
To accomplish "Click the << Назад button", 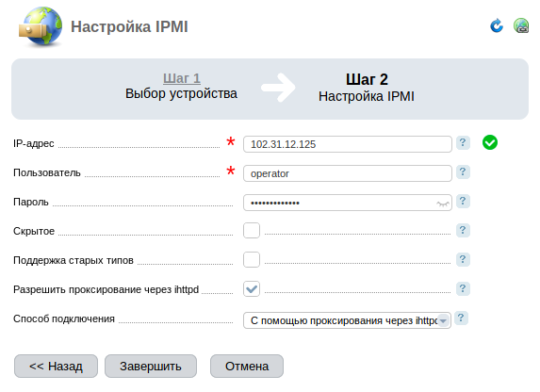I will [56, 367].
